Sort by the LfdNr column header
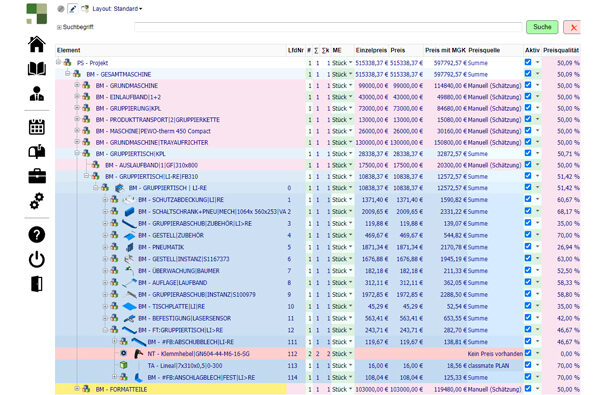 point(295,50)
